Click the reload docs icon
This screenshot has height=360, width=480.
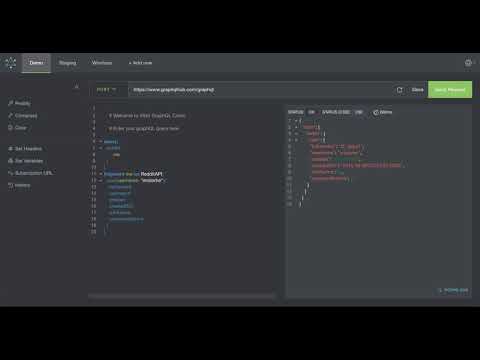tap(400, 90)
